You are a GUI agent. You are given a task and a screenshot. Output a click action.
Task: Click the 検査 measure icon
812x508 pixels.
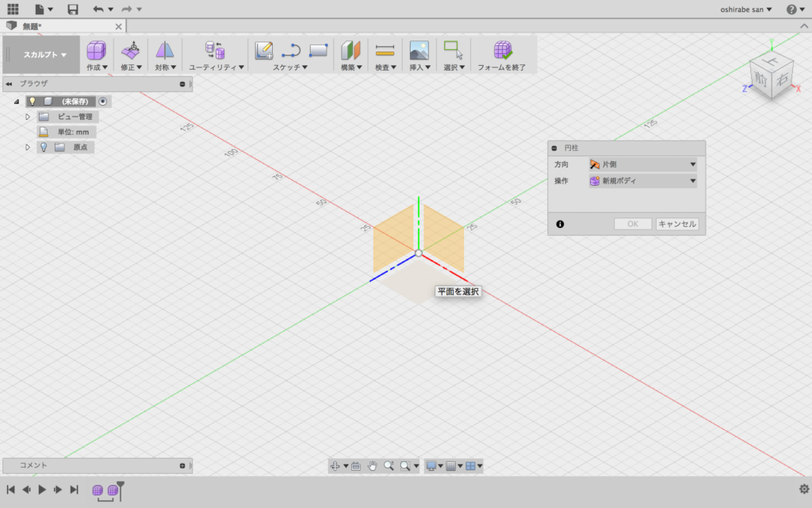point(385,50)
